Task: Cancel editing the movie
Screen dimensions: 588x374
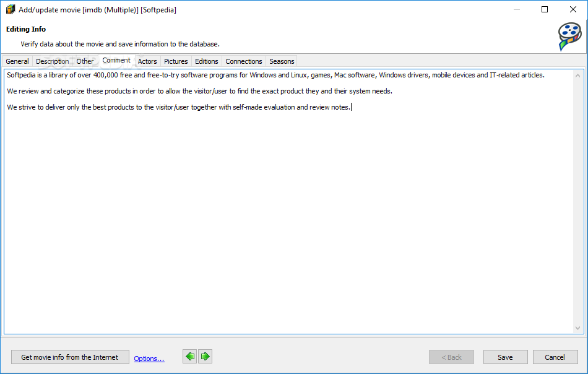Action: coord(555,357)
